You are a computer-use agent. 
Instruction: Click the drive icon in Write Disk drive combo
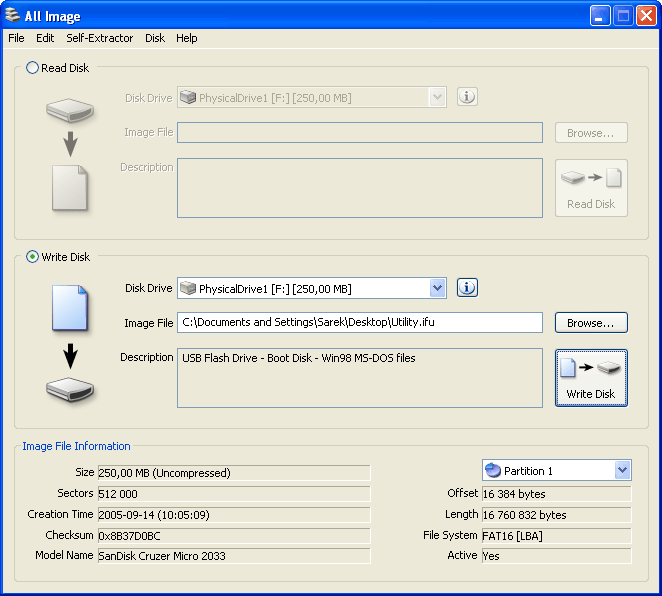(188, 288)
